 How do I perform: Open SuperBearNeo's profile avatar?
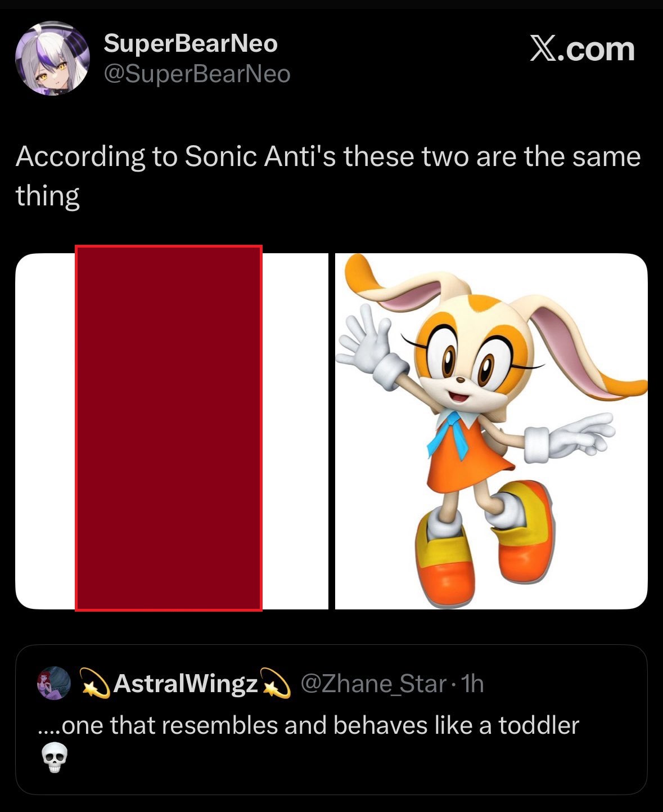click(x=52, y=58)
